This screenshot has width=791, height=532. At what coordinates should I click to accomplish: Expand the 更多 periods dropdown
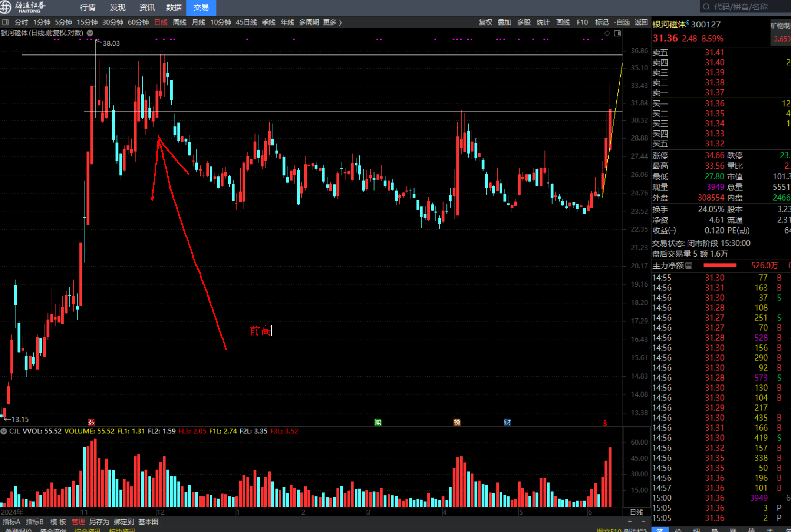tap(332, 22)
